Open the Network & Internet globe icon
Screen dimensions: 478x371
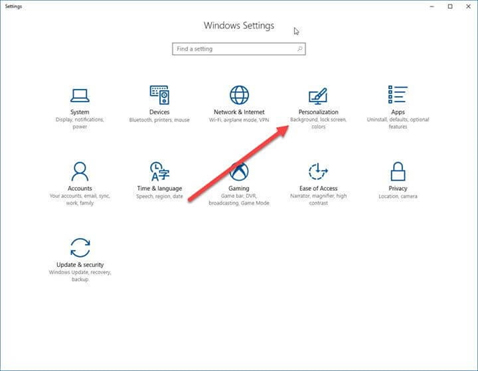pyautogui.click(x=239, y=95)
